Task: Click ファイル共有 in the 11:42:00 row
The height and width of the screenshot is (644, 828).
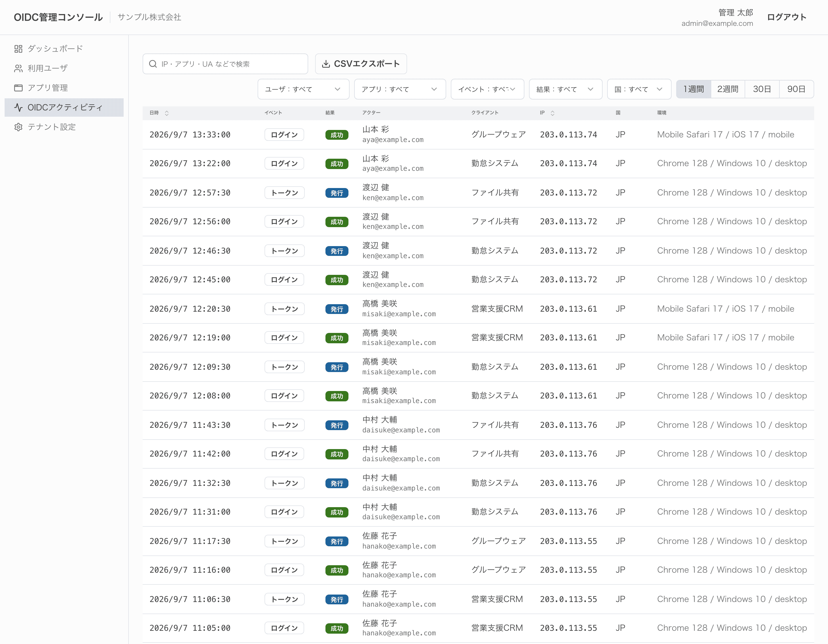Action: click(x=495, y=454)
